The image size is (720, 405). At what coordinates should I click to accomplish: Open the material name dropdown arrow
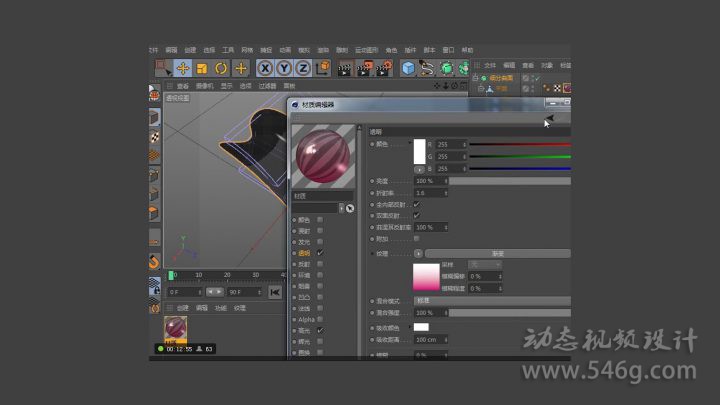[341, 208]
